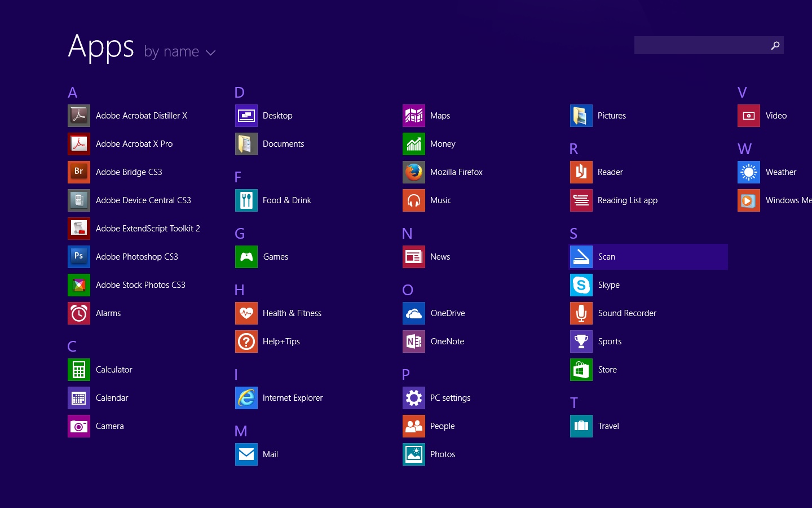Viewport: 812px width, 508px height.
Task: Go to the Desktop tile icon
Action: tap(246, 116)
